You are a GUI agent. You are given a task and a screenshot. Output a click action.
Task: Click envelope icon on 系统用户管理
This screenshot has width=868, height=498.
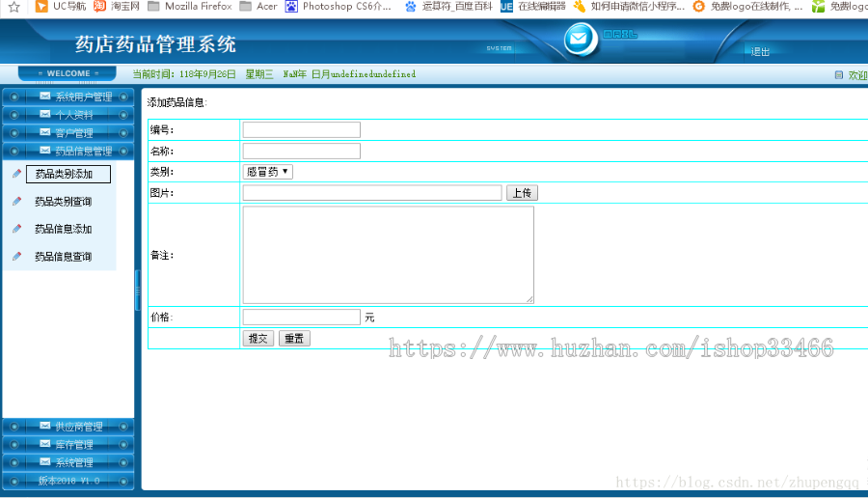(44, 96)
